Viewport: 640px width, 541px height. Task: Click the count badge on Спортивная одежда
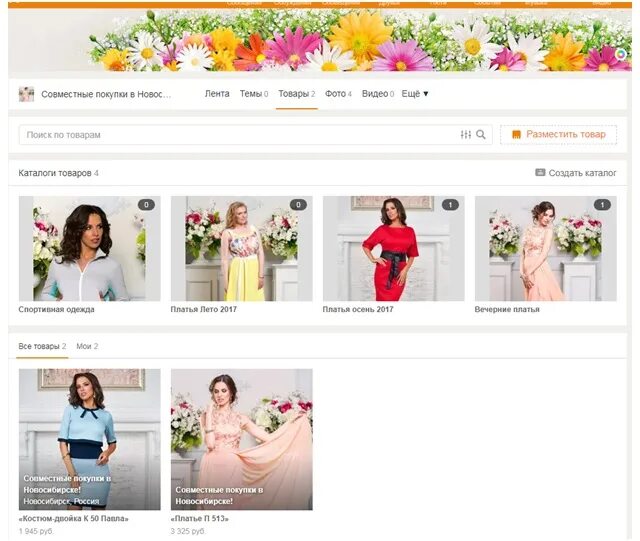point(146,205)
